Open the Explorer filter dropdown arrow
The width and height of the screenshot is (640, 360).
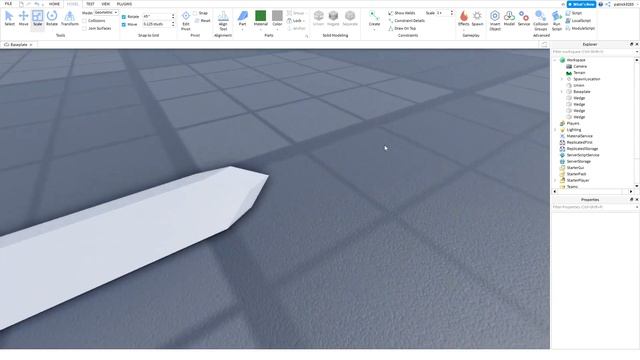pyautogui.click(x=637, y=52)
